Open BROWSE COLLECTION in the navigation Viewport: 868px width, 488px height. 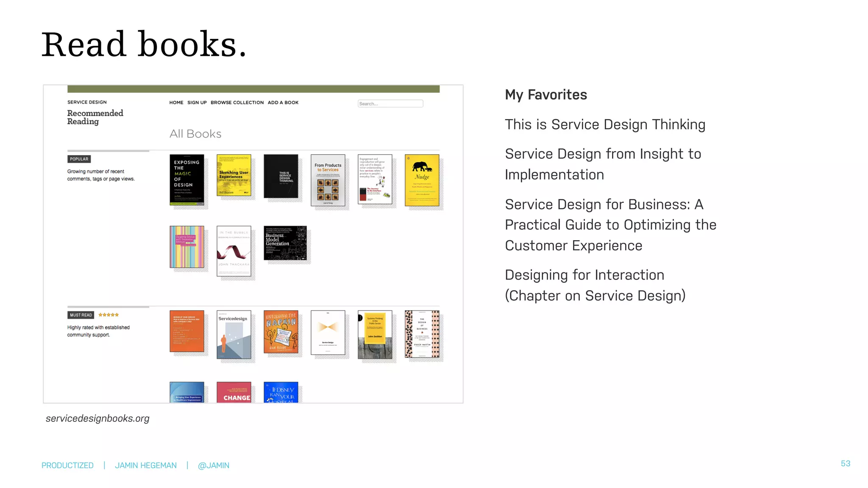237,103
